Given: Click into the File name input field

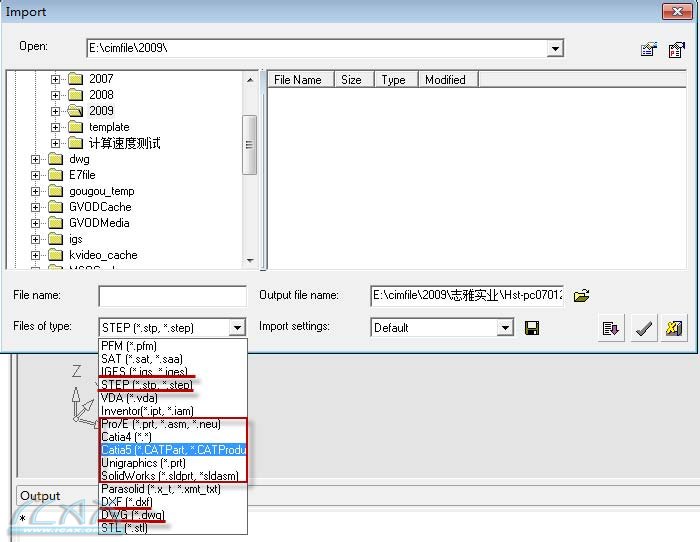Looking at the screenshot, I should coord(172,296).
